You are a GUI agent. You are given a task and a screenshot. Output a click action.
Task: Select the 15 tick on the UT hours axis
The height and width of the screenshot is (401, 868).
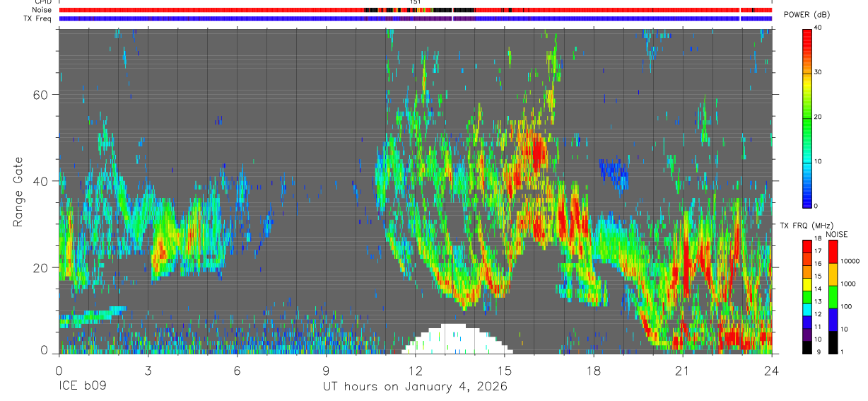505,371
